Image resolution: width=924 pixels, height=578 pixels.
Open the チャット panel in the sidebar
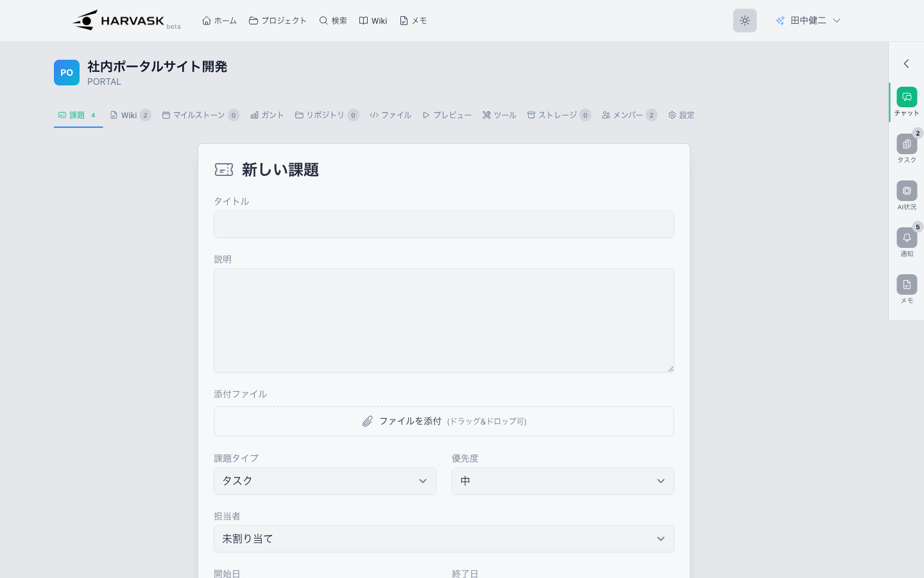pyautogui.click(x=906, y=98)
